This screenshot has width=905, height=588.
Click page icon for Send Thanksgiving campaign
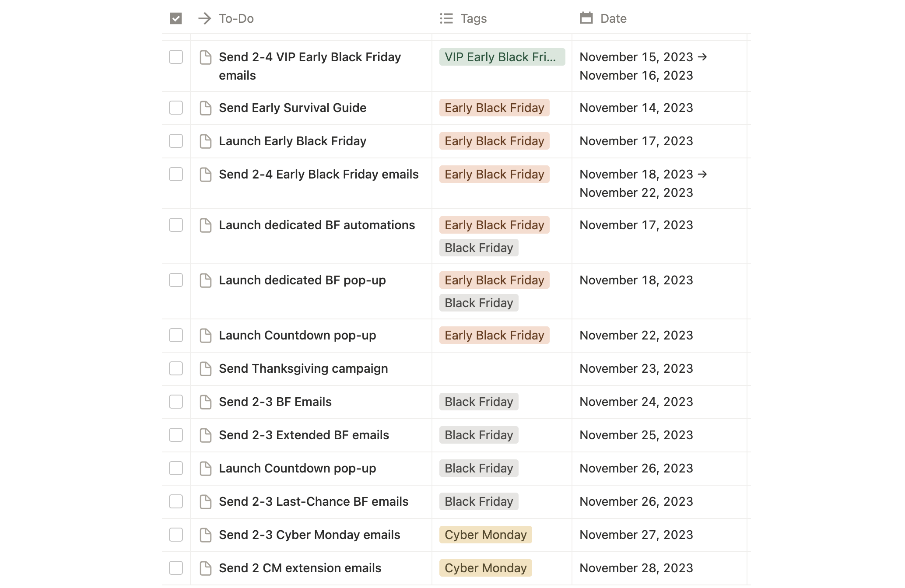pyautogui.click(x=205, y=369)
